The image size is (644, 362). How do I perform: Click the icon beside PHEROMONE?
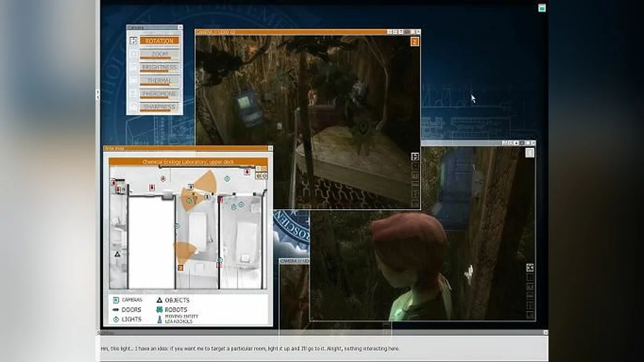click(134, 94)
